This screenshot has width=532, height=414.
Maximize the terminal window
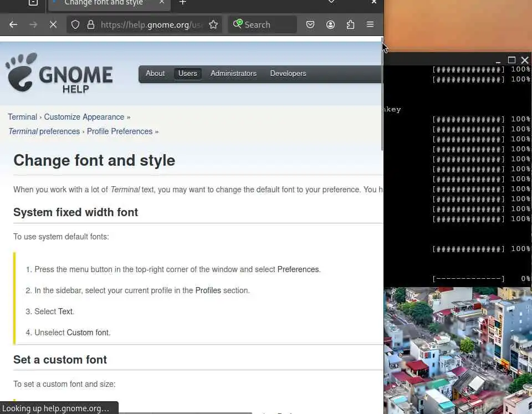coord(511,60)
